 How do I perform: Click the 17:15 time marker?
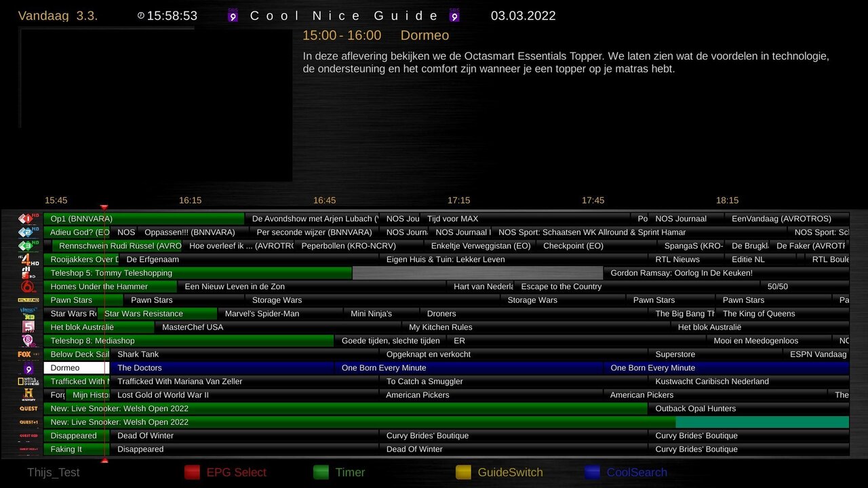(459, 201)
